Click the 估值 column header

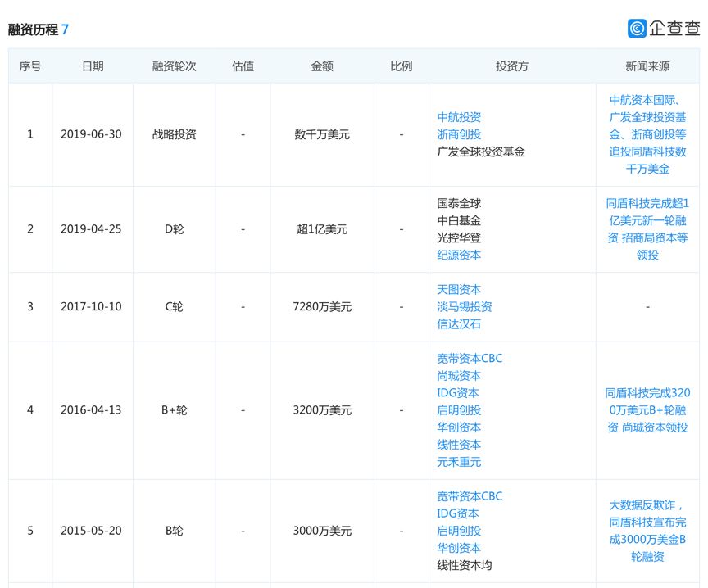pyautogui.click(x=243, y=66)
